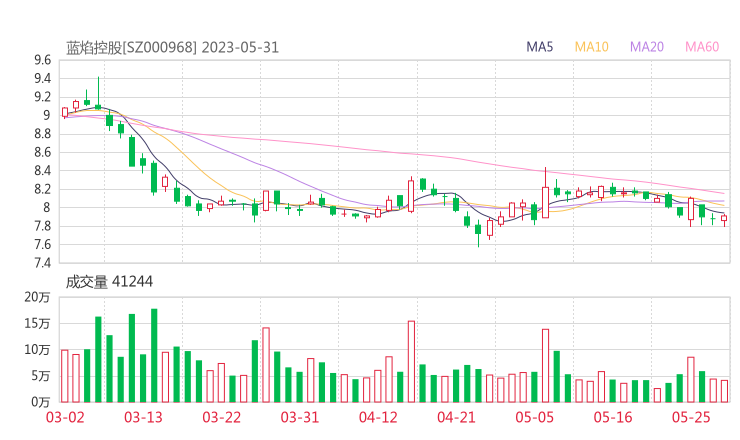Click the 20万 volume axis label
The width and height of the screenshot is (740, 440).
(x=37, y=297)
